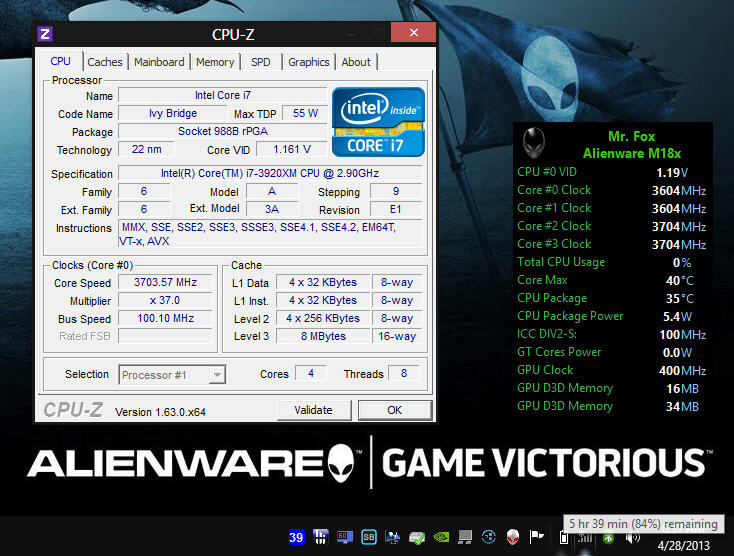734x556 pixels.
Task: Open the SPD tab
Action: coord(260,62)
